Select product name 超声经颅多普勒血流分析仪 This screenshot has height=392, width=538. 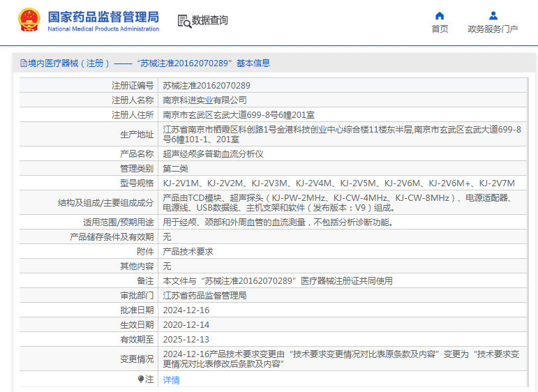point(213,154)
